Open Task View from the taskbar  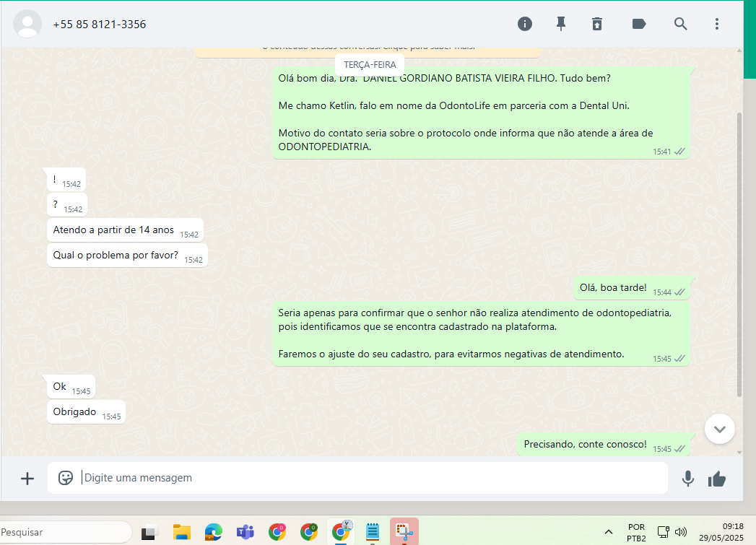click(149, 532)
